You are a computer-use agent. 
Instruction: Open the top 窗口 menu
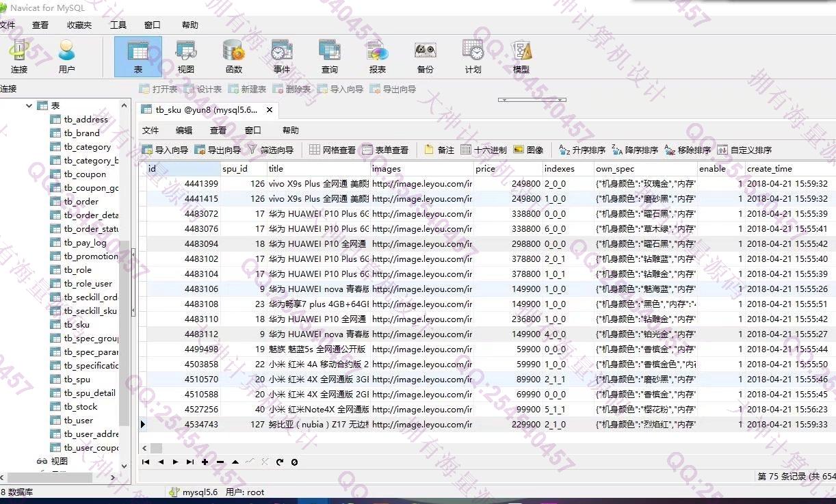pos(153,25)
